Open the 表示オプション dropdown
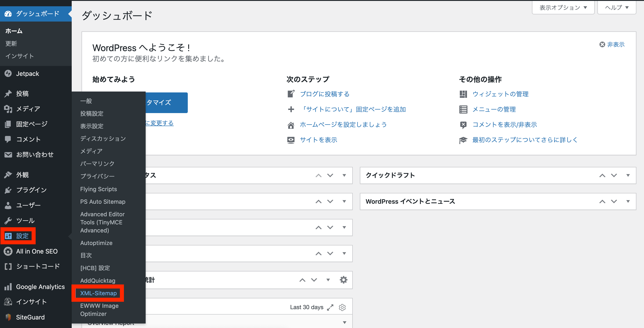Image resolution: width=644 pixels, height=328 pixels. click(x=563, y=7)
